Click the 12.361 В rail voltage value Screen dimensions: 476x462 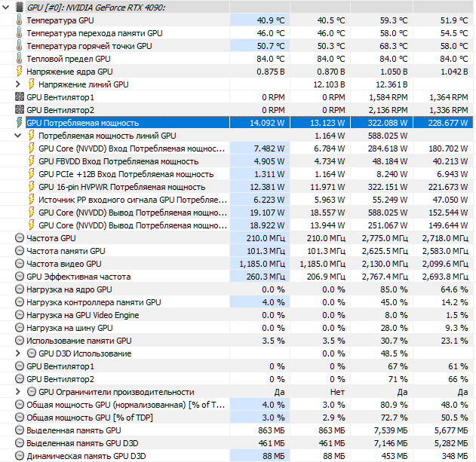[392, 84]
